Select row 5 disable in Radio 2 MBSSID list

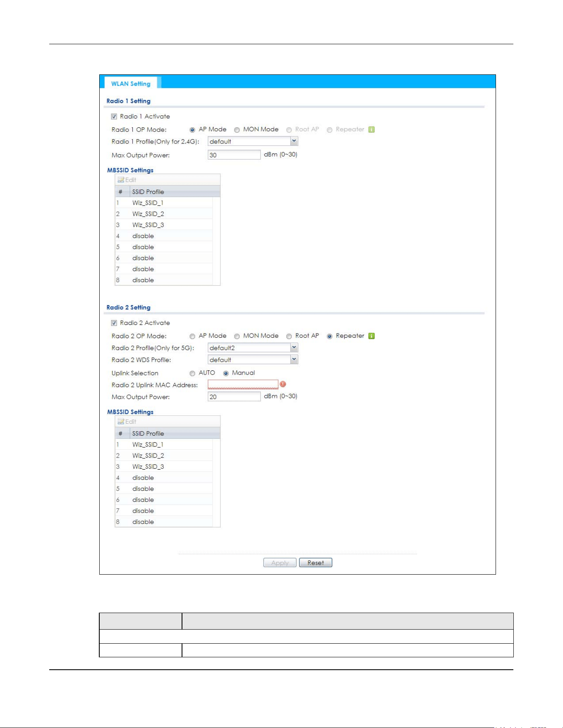coord(164,489)
